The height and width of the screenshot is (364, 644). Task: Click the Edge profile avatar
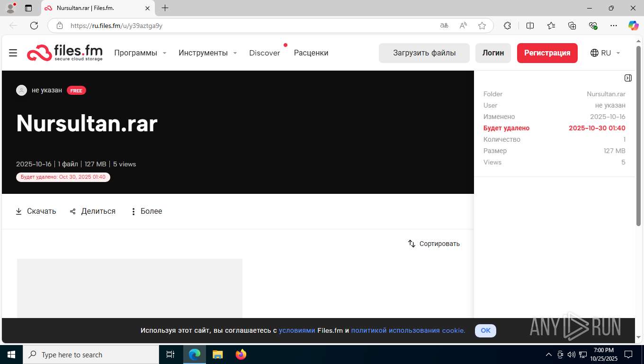[10, 8]
